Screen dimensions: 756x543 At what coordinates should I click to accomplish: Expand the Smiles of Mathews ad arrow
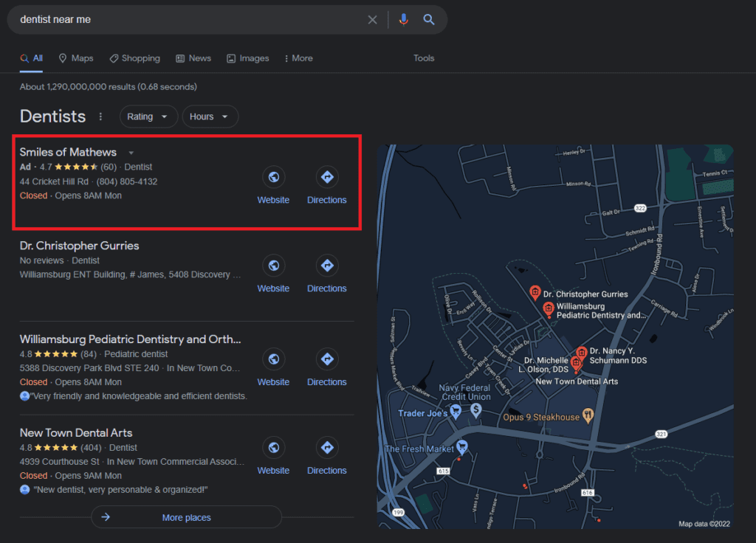point(131,153)
